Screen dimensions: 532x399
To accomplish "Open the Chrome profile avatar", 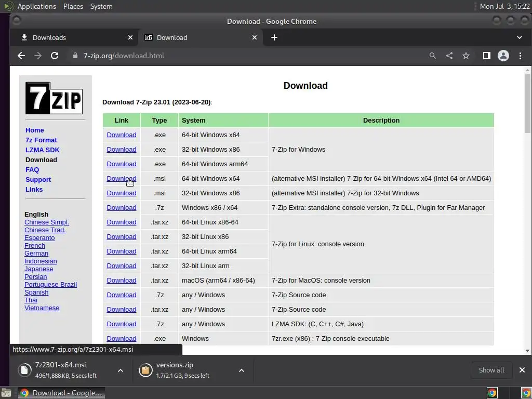I will pyautogui.click(x=503, y=56).
